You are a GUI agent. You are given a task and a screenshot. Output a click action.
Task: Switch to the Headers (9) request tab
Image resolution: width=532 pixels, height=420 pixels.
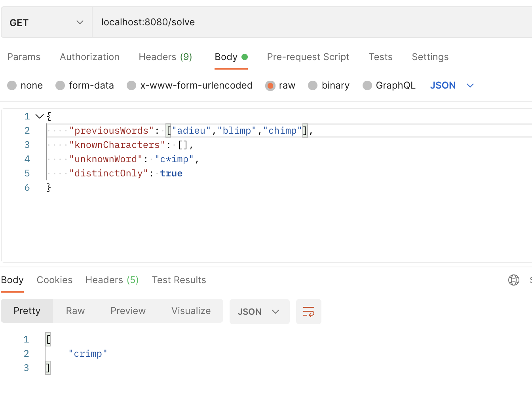pyautogui.click(x=165, y=57)
